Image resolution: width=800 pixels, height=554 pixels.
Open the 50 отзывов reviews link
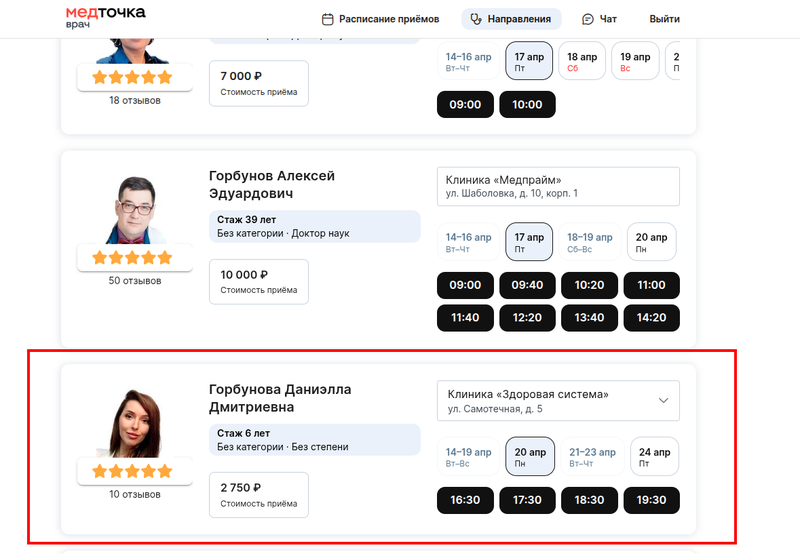(x=135, y=281)
